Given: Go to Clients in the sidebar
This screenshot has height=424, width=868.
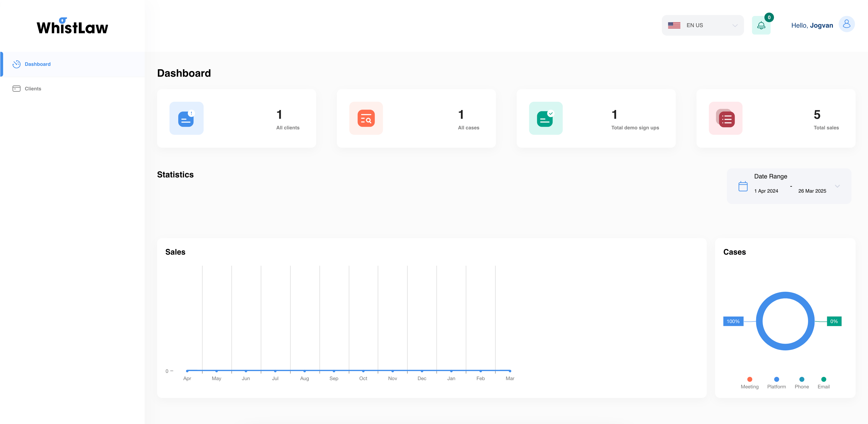Looking at the screenshot, I should pyautogui.click(x=33, y=89).
